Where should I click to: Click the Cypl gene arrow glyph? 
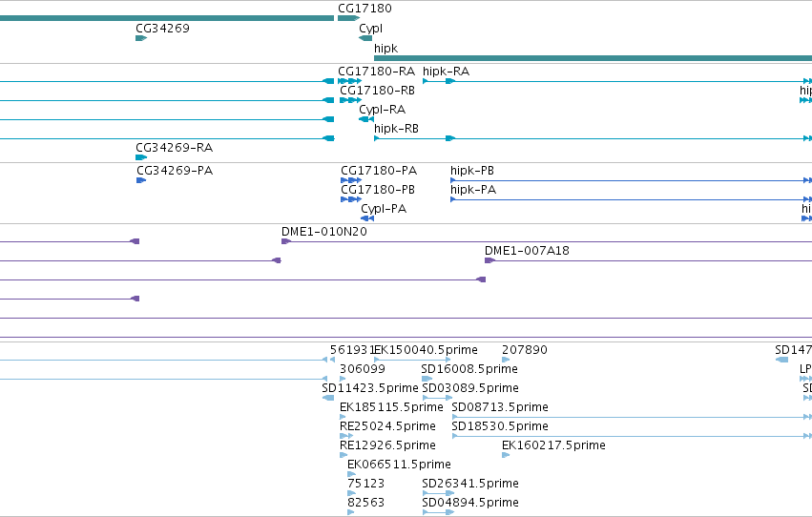(x=365, y=38)
